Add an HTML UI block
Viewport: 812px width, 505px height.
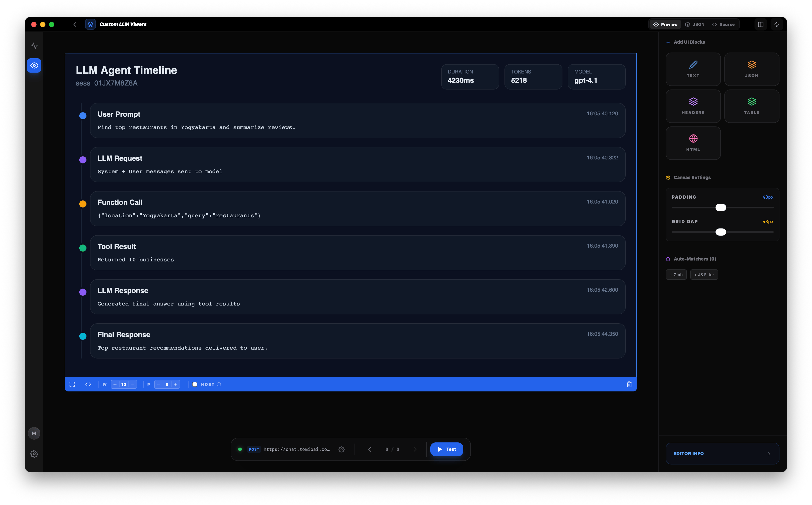tap(693, 143)
